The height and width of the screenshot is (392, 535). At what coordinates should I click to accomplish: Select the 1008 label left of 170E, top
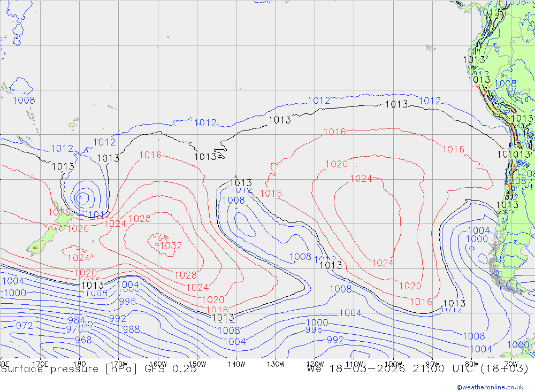24,101
